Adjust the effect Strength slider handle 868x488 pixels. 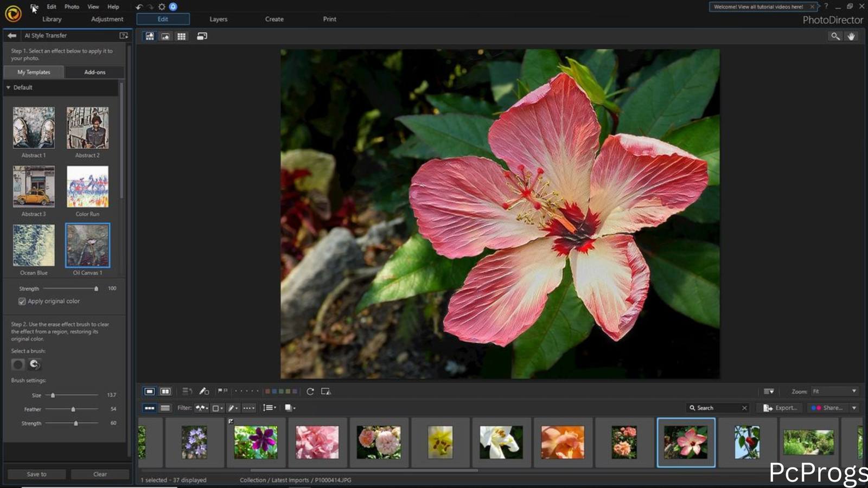coord(96,288)
